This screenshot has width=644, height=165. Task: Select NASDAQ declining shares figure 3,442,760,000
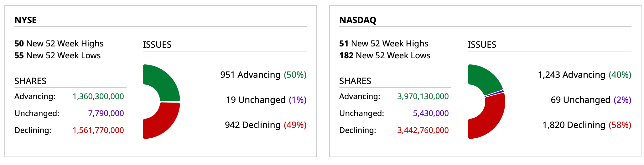coord(423,130)
